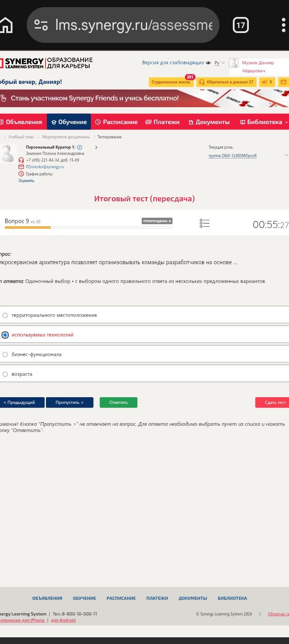Expand the Текущая роль group dropdown arrow

point(286,155)
